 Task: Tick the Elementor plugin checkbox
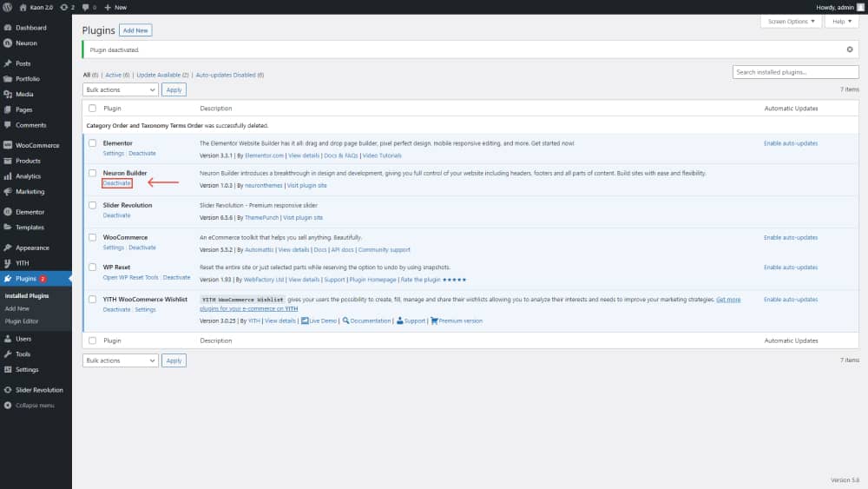pos(93,143)
